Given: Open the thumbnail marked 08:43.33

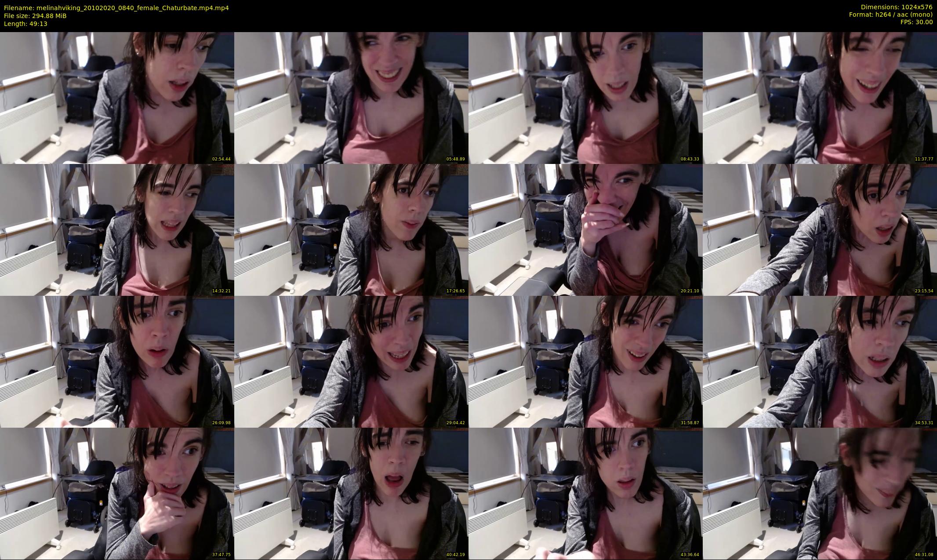Looking at the screenshot, I should coord(585,98).
